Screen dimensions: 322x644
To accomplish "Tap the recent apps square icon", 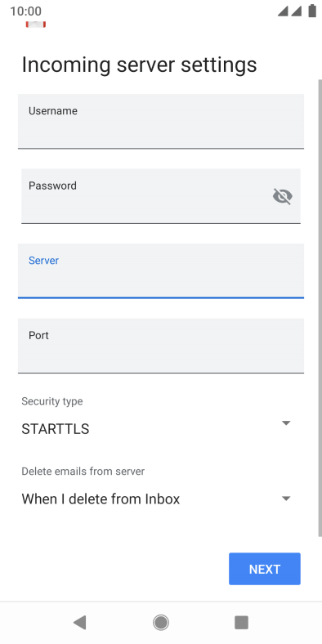I will click(242, 622).
